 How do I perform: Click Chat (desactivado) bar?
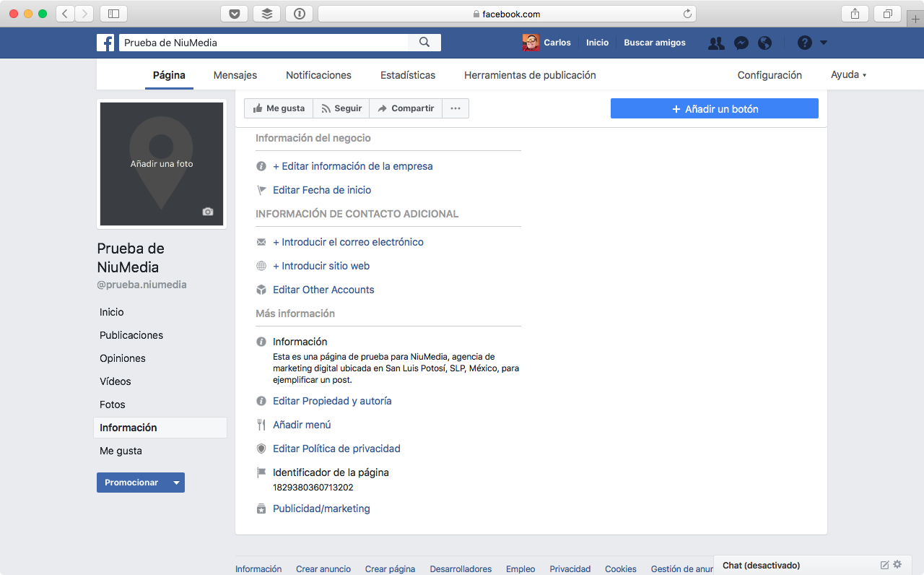pyautogui.click(x=812, y=565)
